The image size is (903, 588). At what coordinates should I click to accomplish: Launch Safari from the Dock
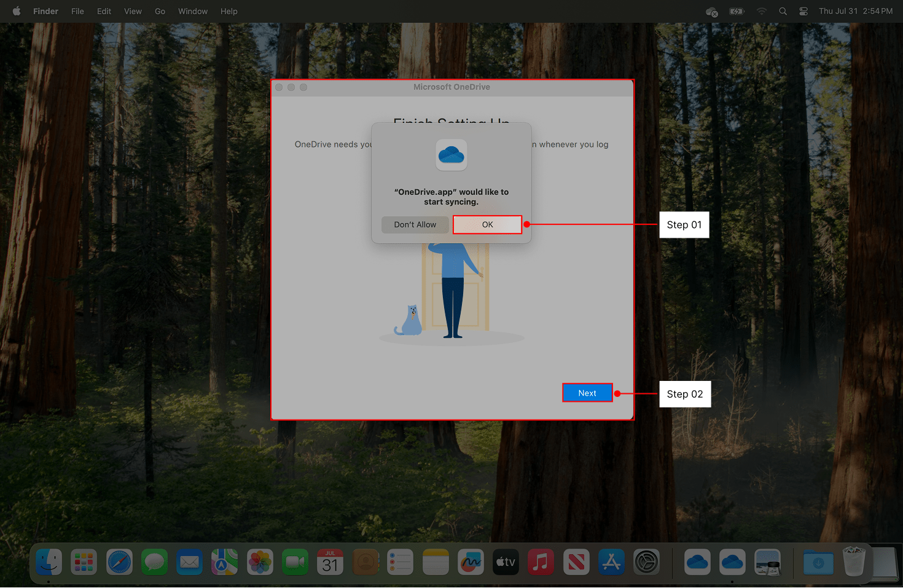[x=119, y=562]
